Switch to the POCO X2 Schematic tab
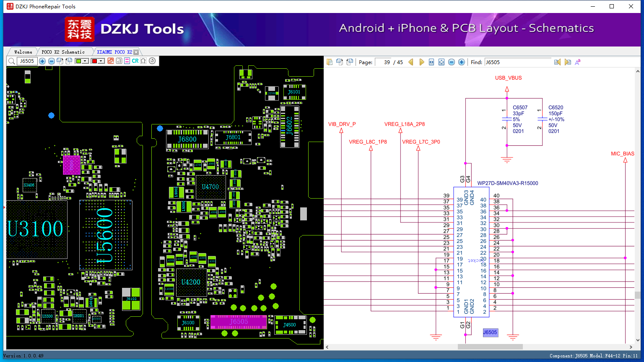 pos(63,52)
